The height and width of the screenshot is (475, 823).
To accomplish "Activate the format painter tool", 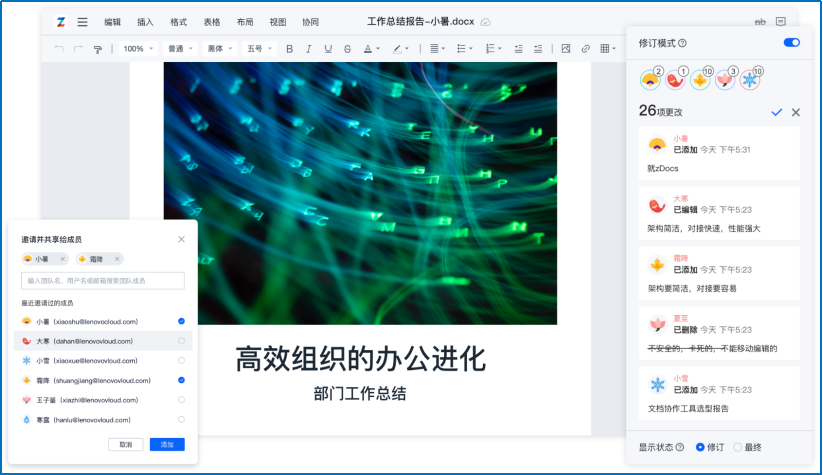I will coord(98,49).
